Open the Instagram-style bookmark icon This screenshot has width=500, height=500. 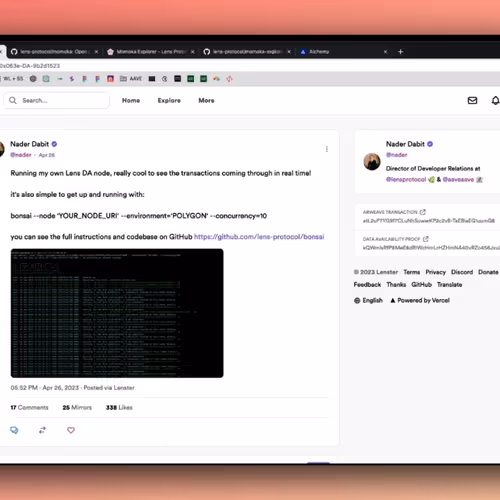[x=110, y=79]
